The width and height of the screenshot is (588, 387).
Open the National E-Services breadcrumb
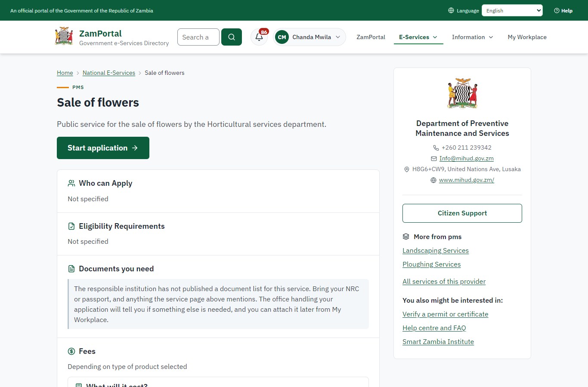pyautogui.click(x=109, y=73)
